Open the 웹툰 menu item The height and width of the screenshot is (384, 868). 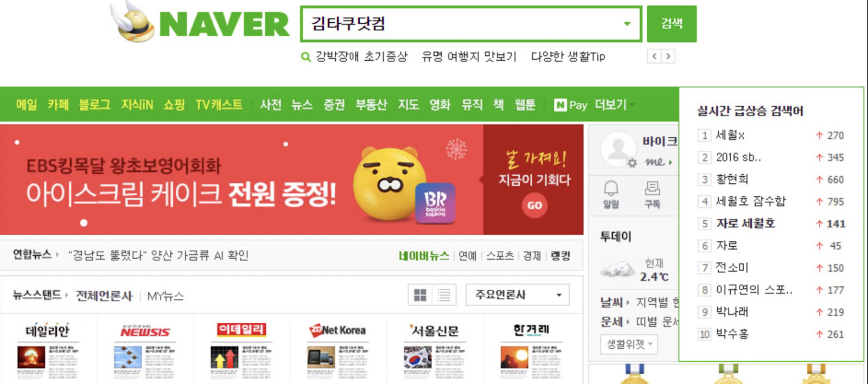(525, 105)
